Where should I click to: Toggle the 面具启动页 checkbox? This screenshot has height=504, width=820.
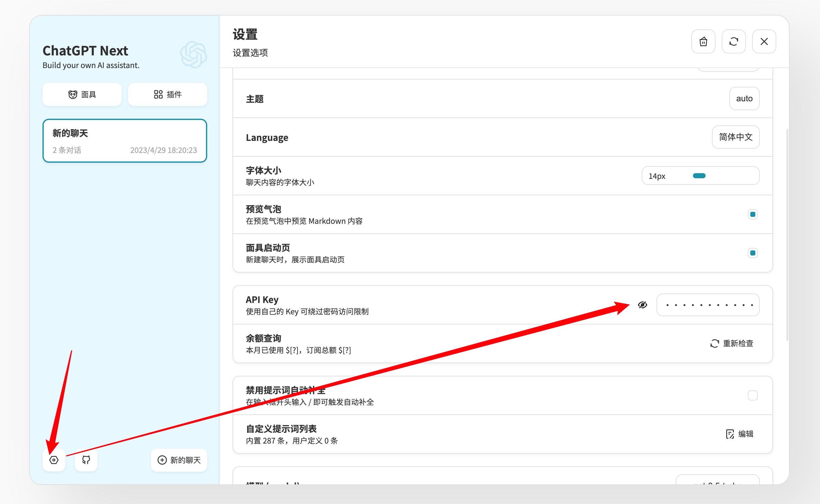(753, 253)
